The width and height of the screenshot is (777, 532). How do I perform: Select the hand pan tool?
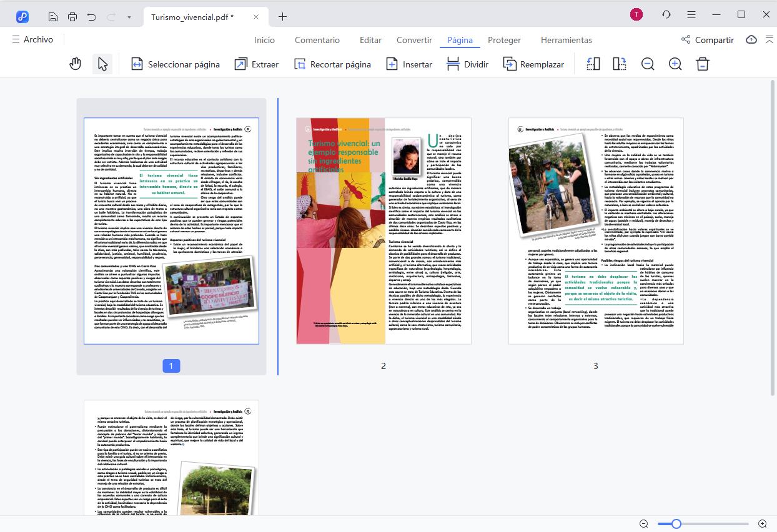[x=76, y=64]
